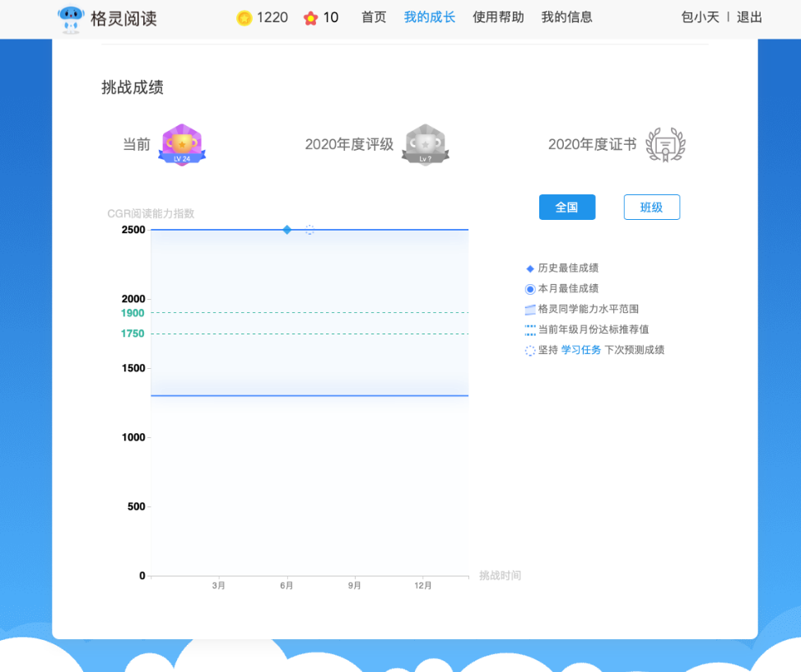This screenshot has width=801, height=672.
Task: Open 我的信息 in the top navigation
Action: pos(567,17)
